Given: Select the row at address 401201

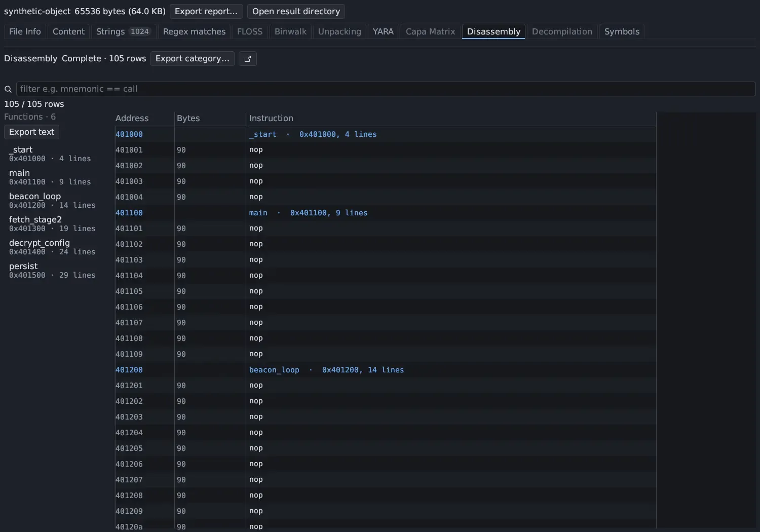Looking at the screenshot, I should coord(386,386).
